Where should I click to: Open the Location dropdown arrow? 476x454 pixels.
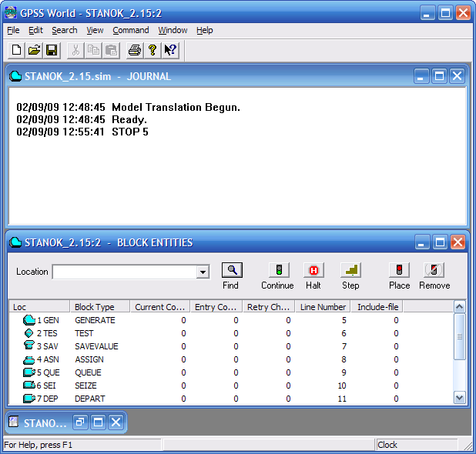point(203,272)
